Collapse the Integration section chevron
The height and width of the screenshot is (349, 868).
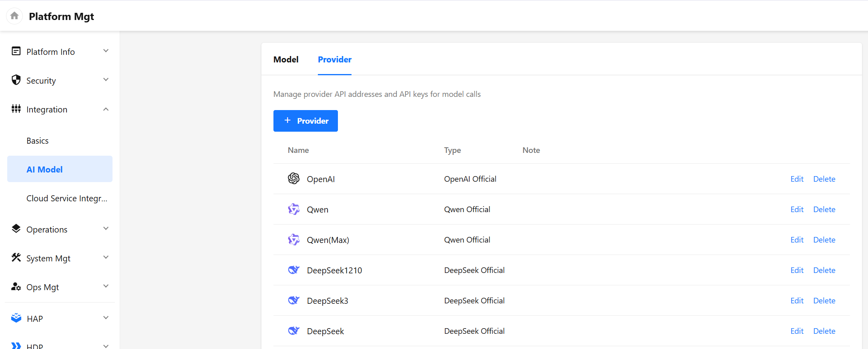(106, 109)
